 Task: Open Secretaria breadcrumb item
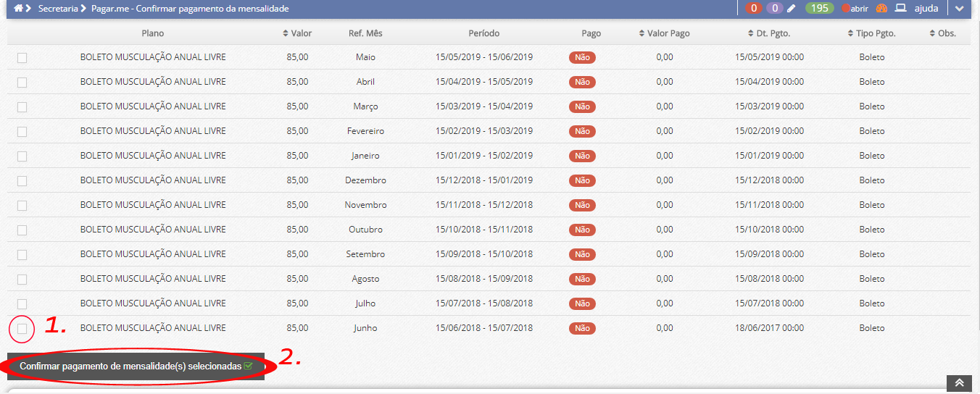[x=58, y=9]
